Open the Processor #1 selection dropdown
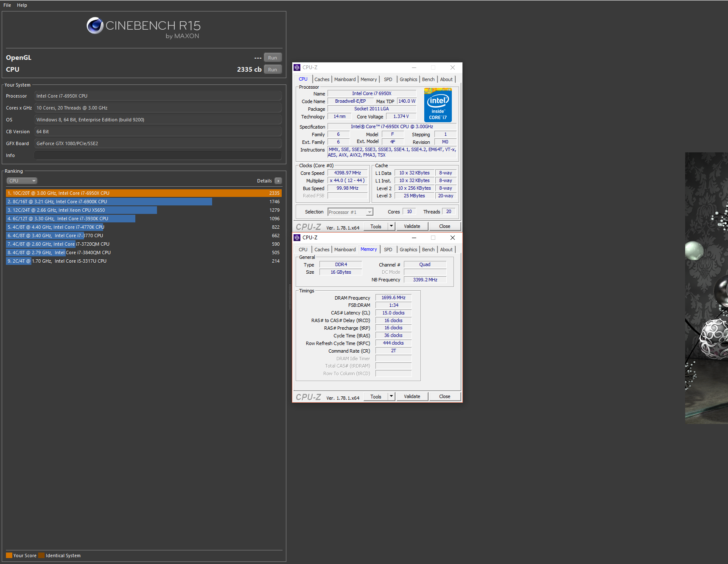 [350, 212]
